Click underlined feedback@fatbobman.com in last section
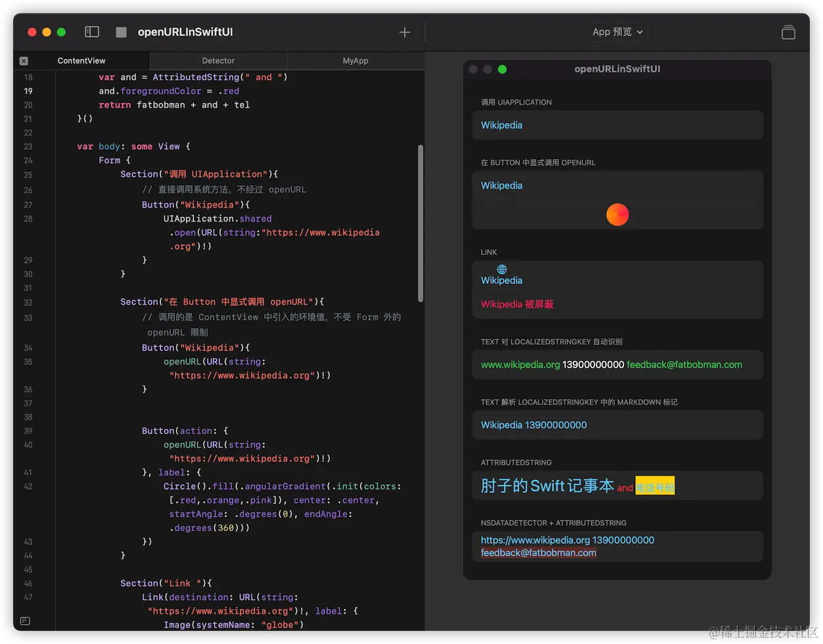The image size is (823, 644). tap(538, 553)
